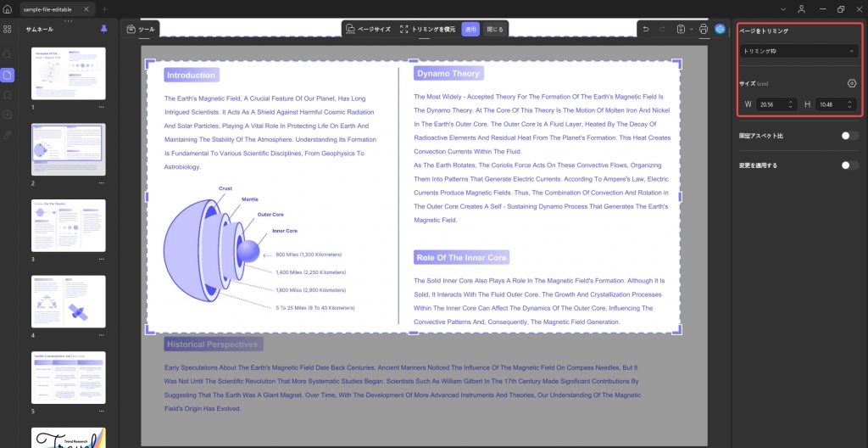The height and width of the screenshot is (448, 868).
Task: Open the grid view sidebar icon
Action: pos(7,30)
